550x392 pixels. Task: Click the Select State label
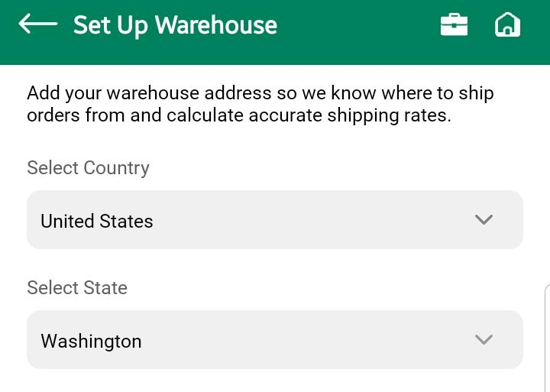pos(77,288)
